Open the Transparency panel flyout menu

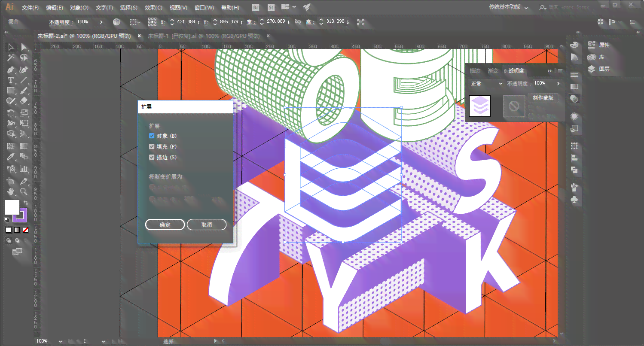(560, 71)
